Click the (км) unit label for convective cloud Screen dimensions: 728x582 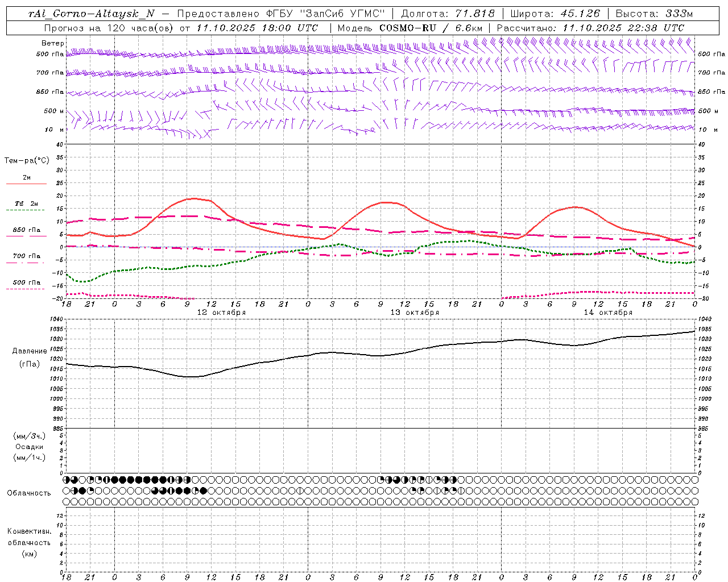30,554
